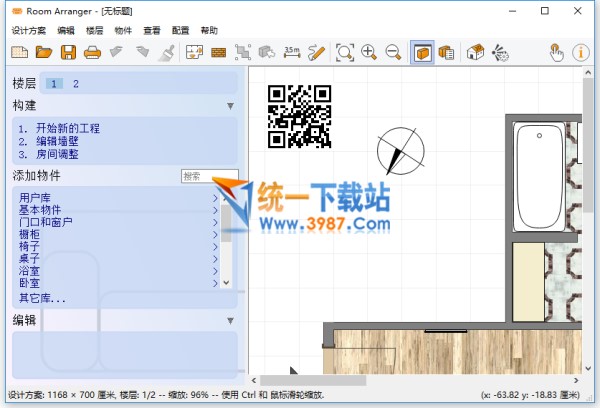Open the orange info icon
Image resolution: width=600 pixels, height=408 pixels.
(x=580, y=52)
